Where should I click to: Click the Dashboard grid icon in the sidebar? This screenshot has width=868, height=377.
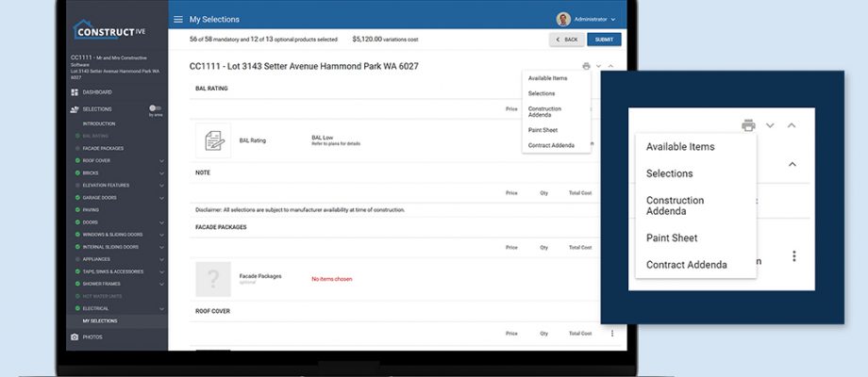point(75,92)
